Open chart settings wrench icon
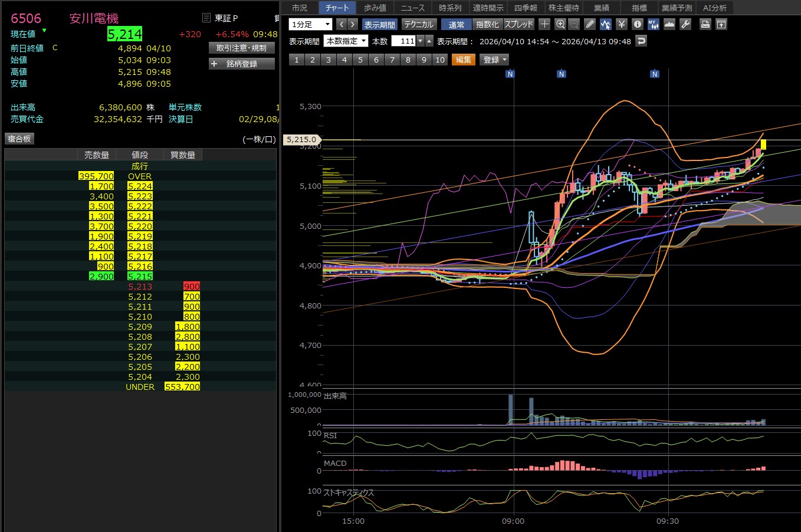The height and width of the screenshot is (532, 801). 685,24
